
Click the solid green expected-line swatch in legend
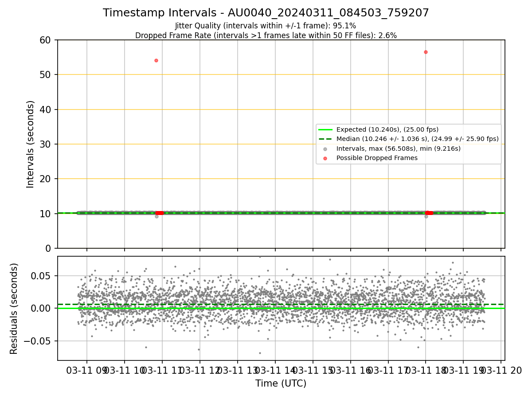(x=325, y=129)
